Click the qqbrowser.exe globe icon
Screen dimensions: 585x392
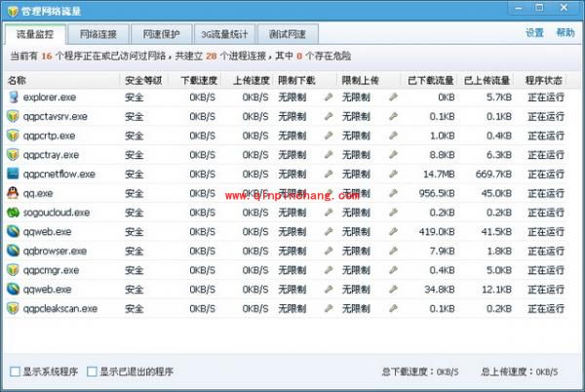pyautogui.click(x=13, y=251)
